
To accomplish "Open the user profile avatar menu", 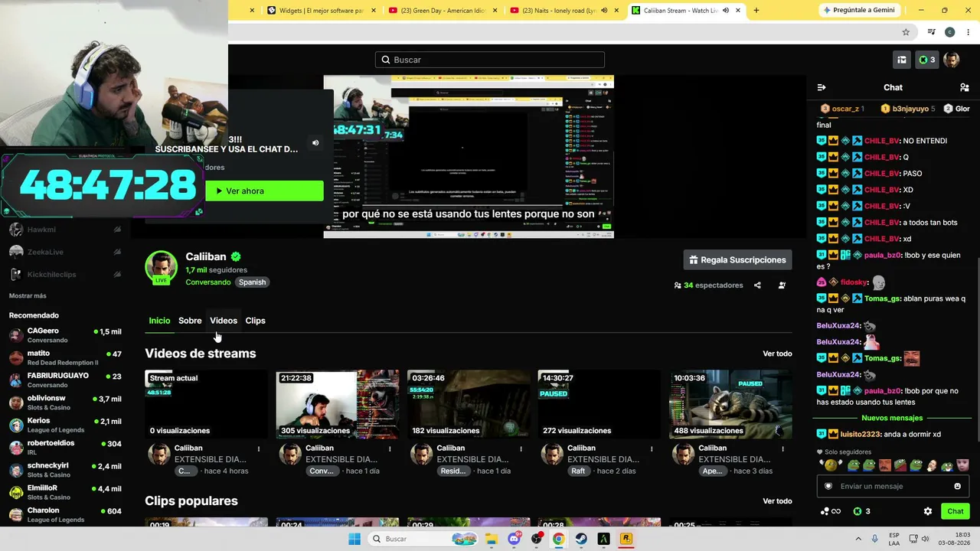I will pos(952,60).
